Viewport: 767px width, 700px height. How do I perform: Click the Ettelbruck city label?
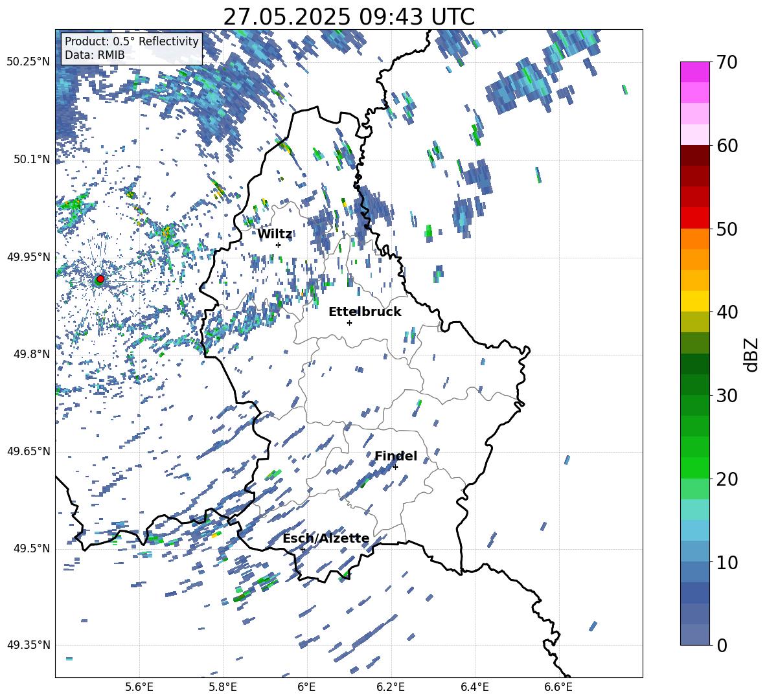[x=365, y=312]
